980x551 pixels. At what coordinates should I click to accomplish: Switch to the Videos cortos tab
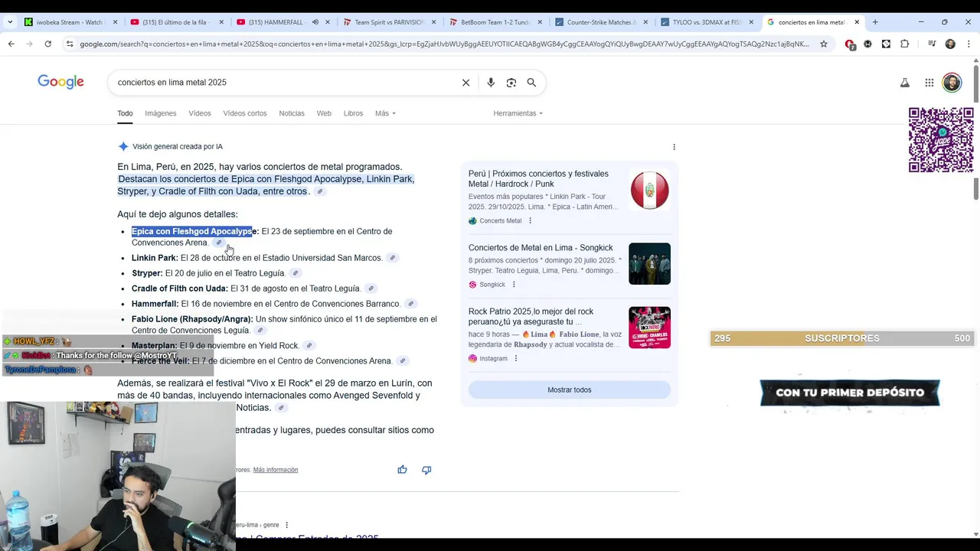pyautogui.click(x=245, y=113)
